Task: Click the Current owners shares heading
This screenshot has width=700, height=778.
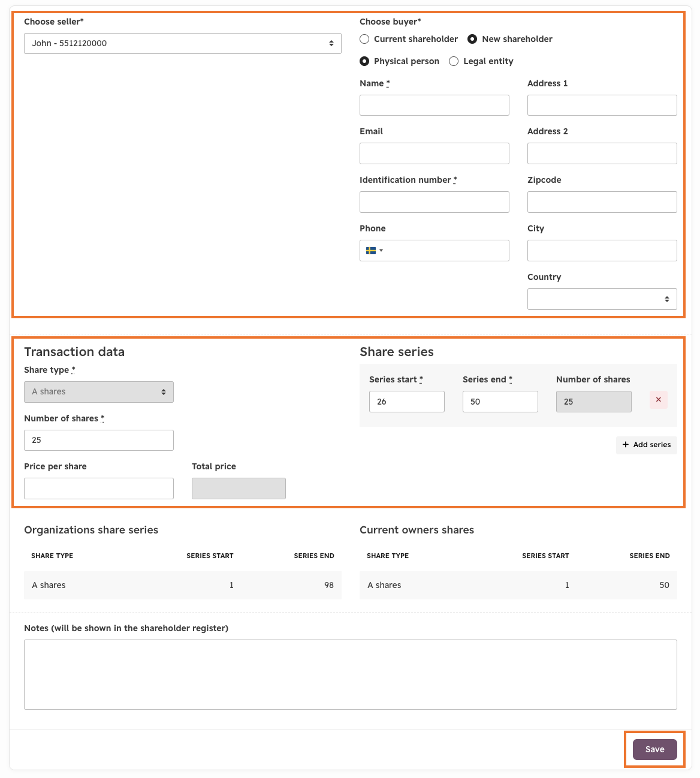Action: point(417,530)
